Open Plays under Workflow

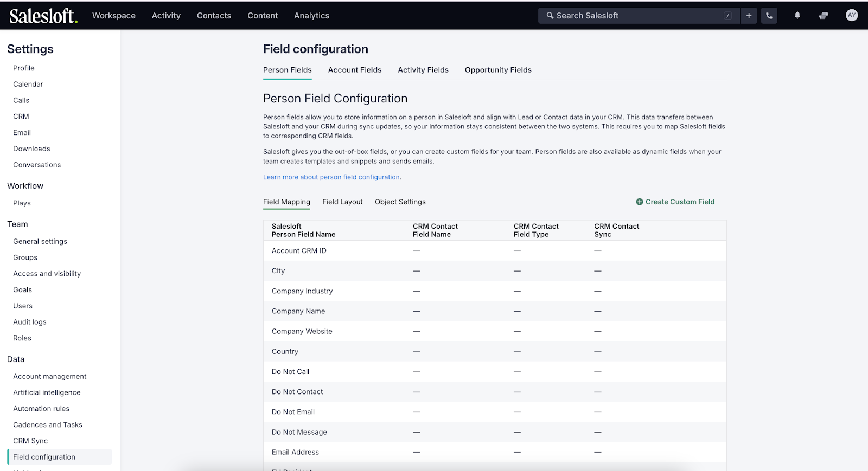coord(22,203)
